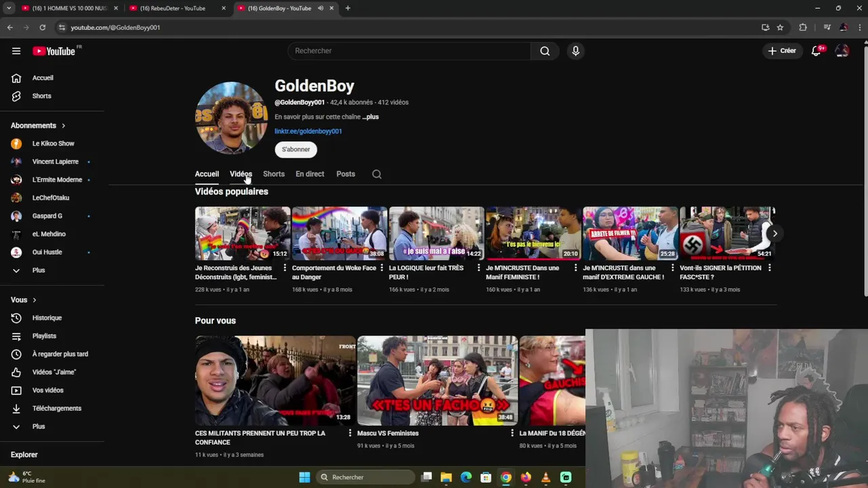Expand the Abonnements section chevron

point(64,125)
